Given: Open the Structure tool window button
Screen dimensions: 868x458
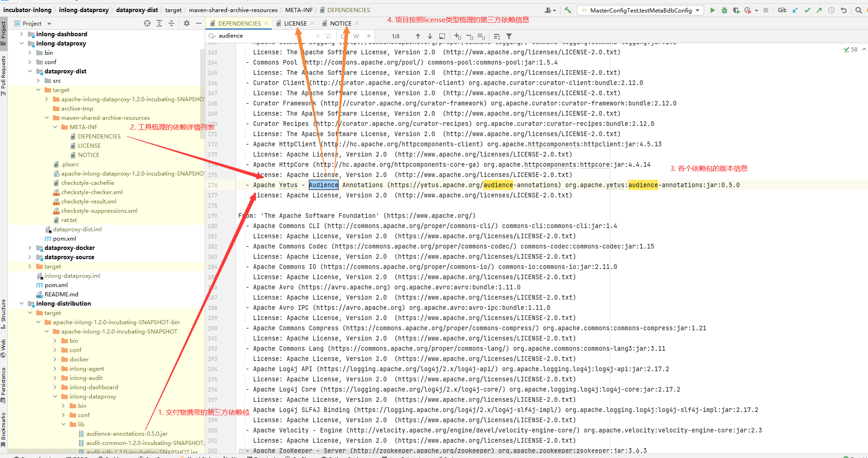Looking at the screenshot, I should (4, 312).
